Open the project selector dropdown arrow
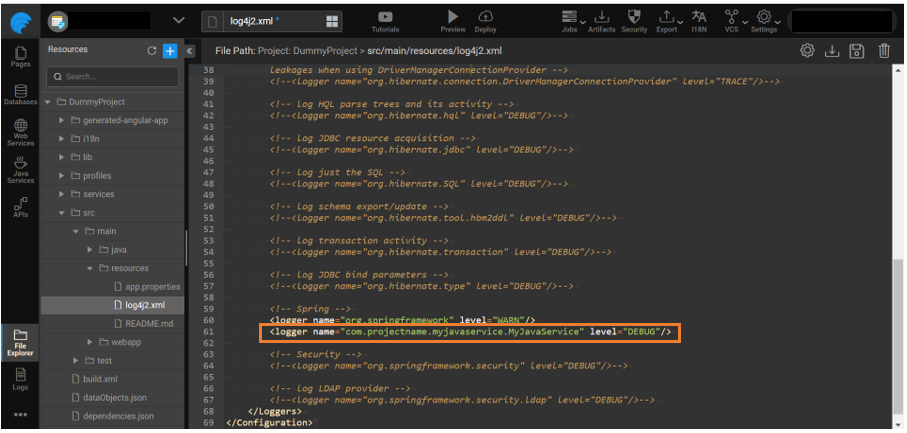This screenshot has width=907, height=433. [179, 20]
